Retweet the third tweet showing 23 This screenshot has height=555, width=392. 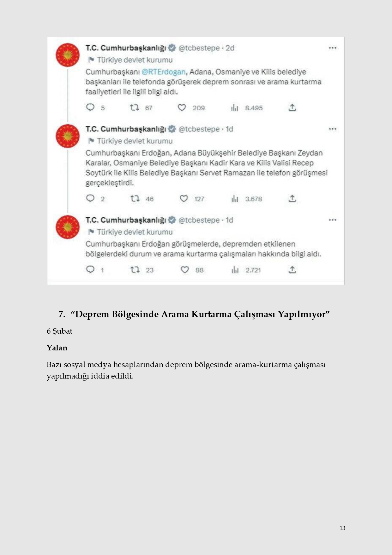click(x=135, y=270)
